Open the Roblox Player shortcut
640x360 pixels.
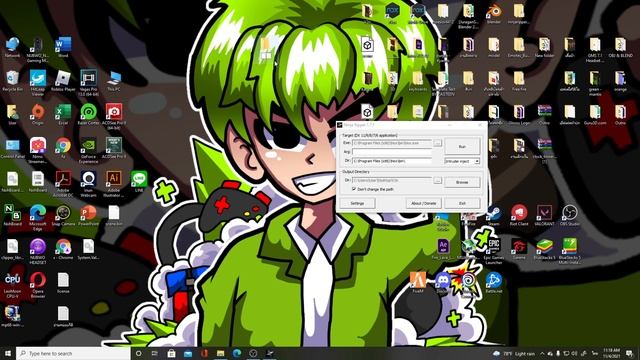[63, 81]
